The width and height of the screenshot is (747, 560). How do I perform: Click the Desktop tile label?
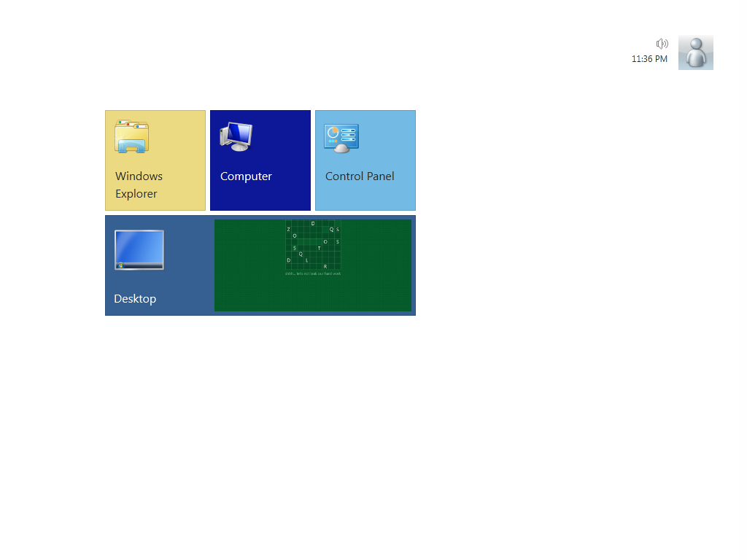pos(135,298)
